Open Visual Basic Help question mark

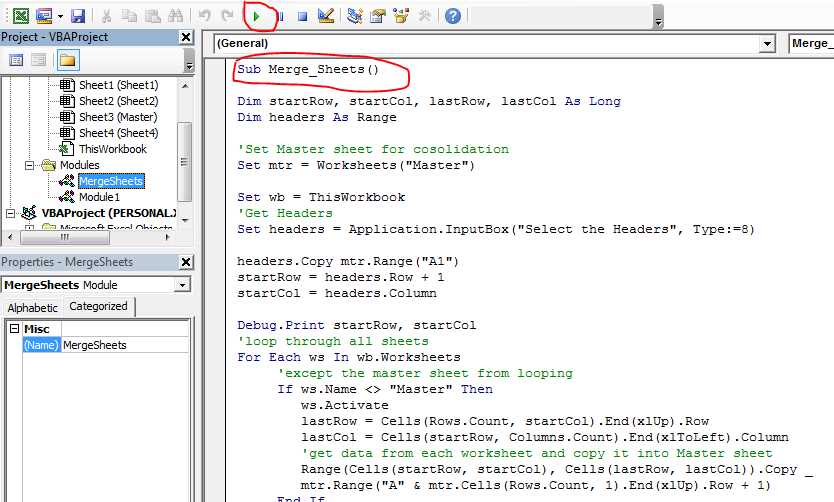click(x=453, y=16)
